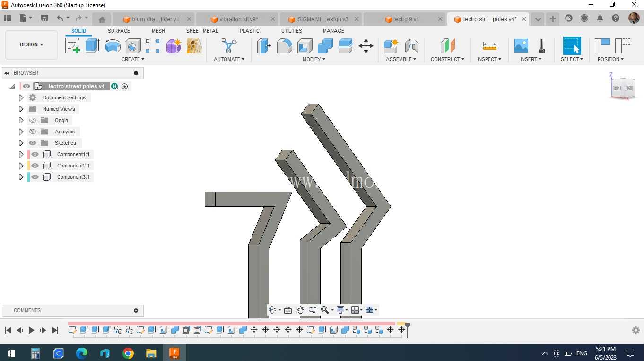Open the MODIFY dropdown menu
This screenshot has height=361, width=644.
tap(314, 59)
